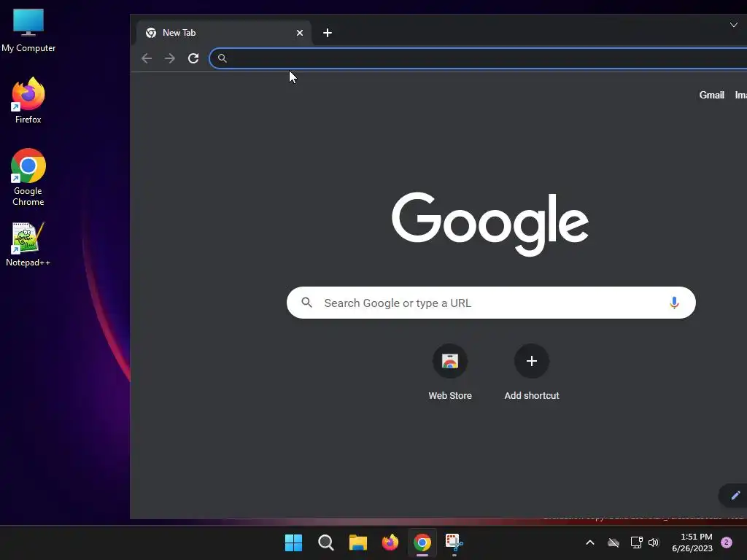Select the Firefox desktop shortcut
The width and height of the screenshot is (747, 560).
pyautogui.click(x=28, y=101)
